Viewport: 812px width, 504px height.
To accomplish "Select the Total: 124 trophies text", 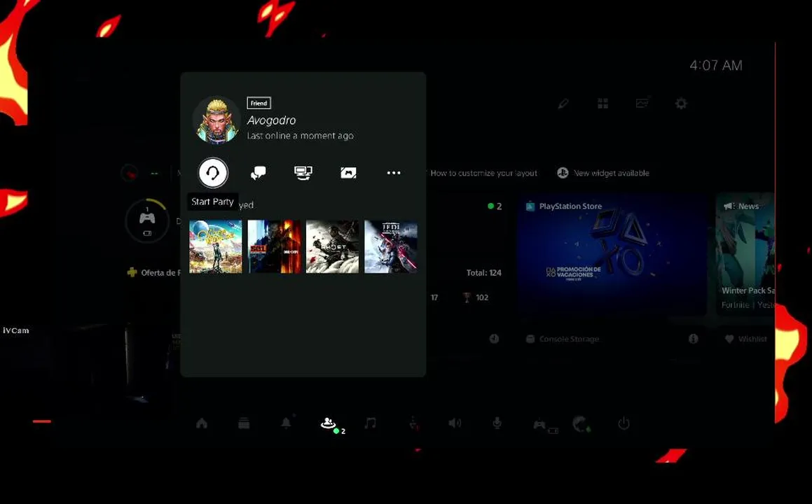I will 483,273.
